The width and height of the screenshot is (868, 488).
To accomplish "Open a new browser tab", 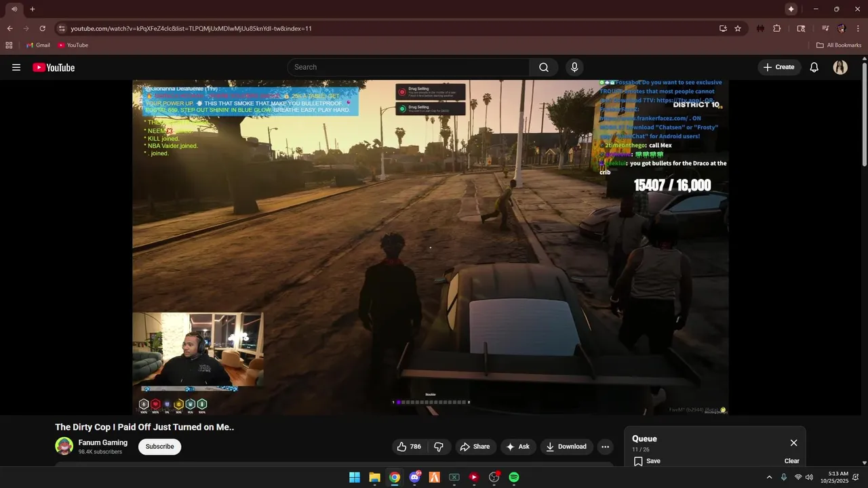I will click(32, 9).
